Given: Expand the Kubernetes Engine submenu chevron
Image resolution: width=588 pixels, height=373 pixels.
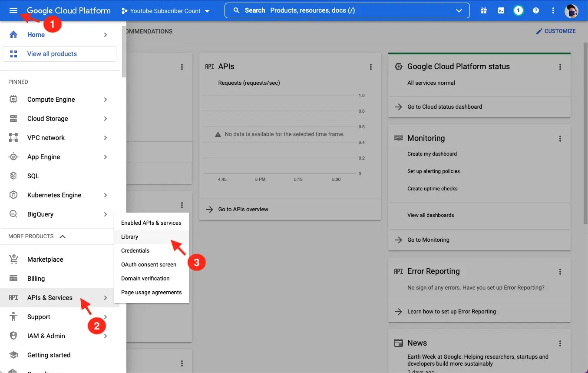Looking at the screenshot, I should pos(106,195).
